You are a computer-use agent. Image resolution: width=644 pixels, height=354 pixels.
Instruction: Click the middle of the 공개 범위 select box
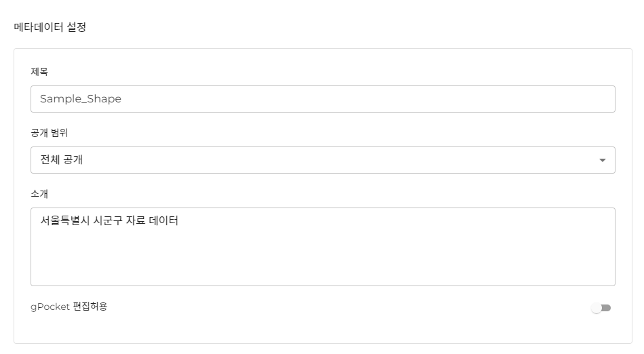(x=322, y=160)
